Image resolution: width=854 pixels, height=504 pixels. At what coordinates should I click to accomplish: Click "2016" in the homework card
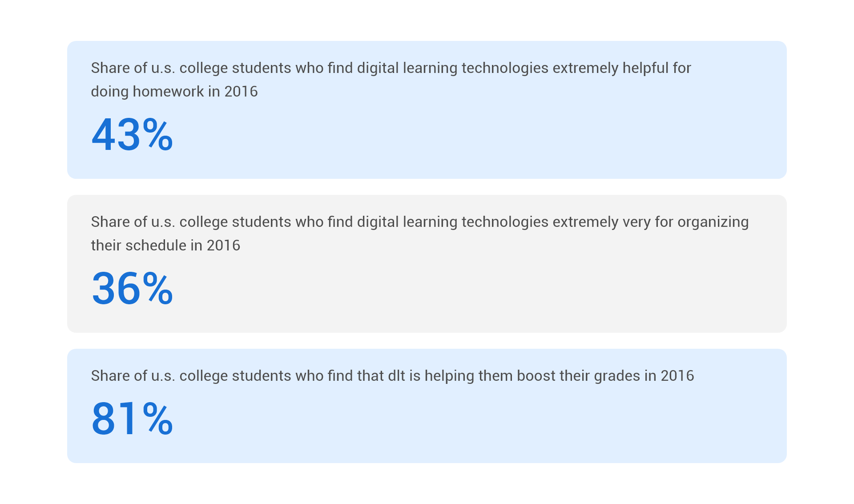click(241, 92)
